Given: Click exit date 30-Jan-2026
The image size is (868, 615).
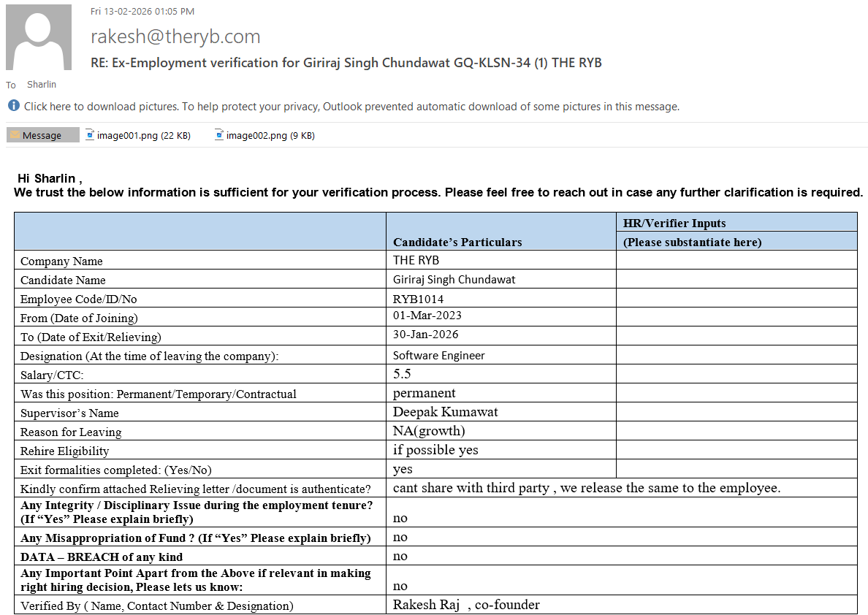Looking at the screenshot, I should [425, 335].
